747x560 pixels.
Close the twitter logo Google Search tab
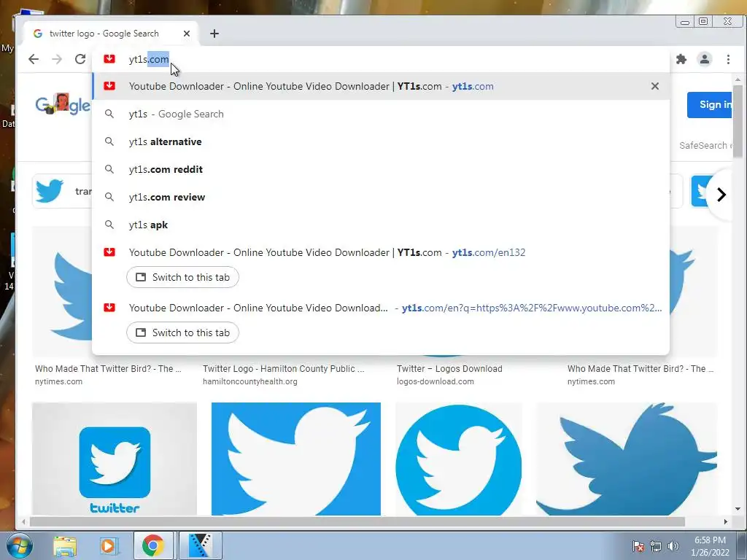187,34
